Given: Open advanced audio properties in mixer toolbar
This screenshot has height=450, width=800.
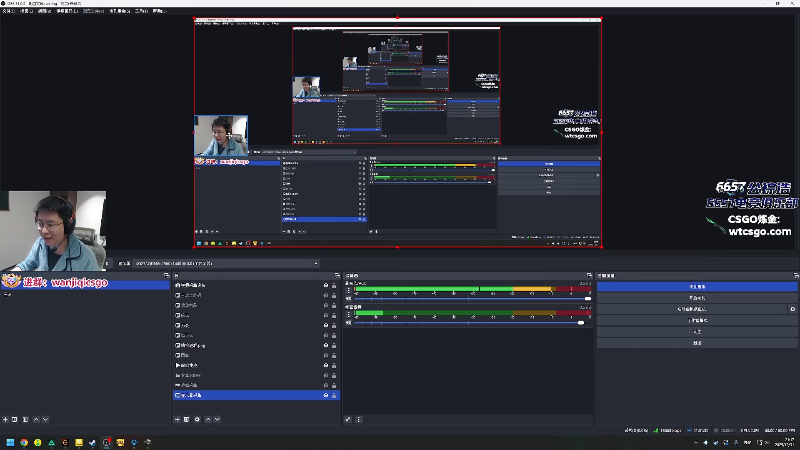Looking at the screenshot, I should pos(348,419).
